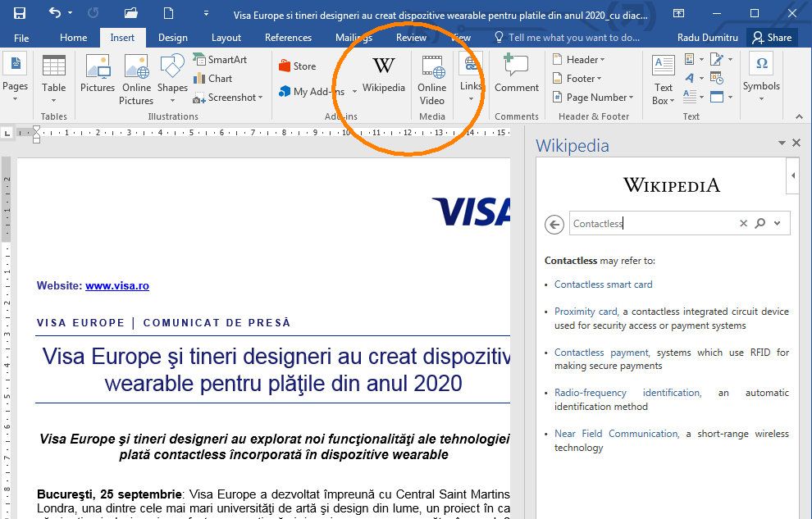This screenshot has height=519, width=812.
Task: Click the account name Radu Dumitru
Action: pos(707,38)
